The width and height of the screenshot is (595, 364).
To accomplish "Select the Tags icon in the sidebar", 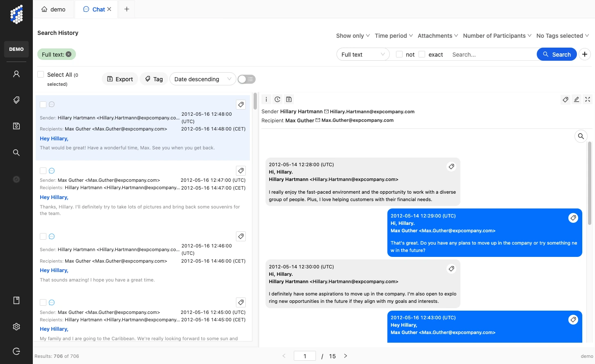I will (16, 100).
